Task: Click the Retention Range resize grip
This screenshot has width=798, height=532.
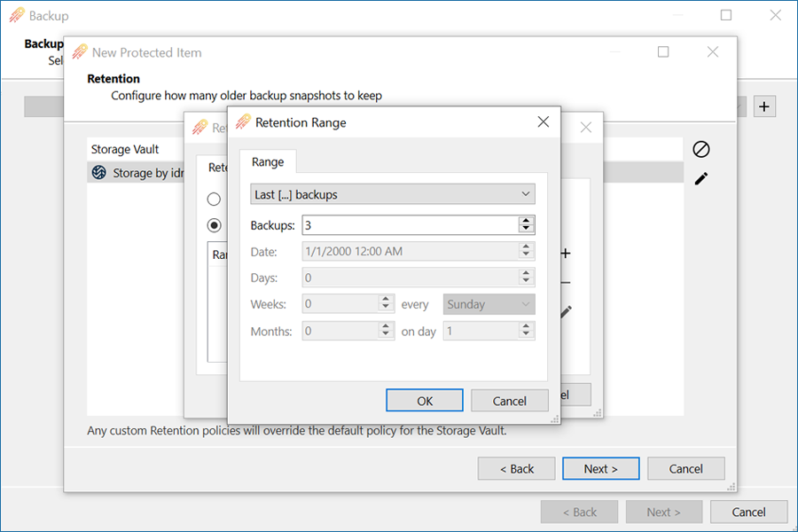Action: pyautogui.click(x=555, y=419)
